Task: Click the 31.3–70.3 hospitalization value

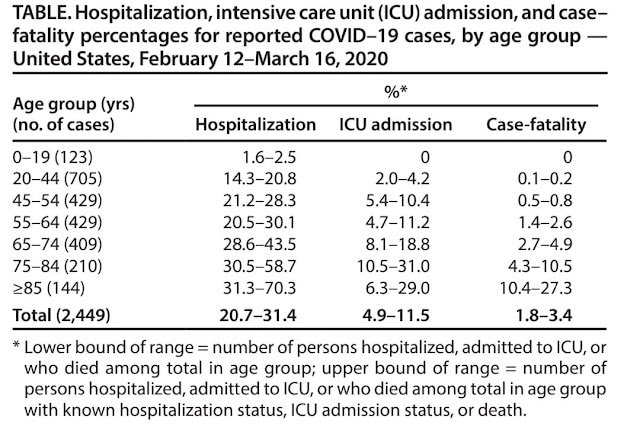Action: (x=259, y=288)
